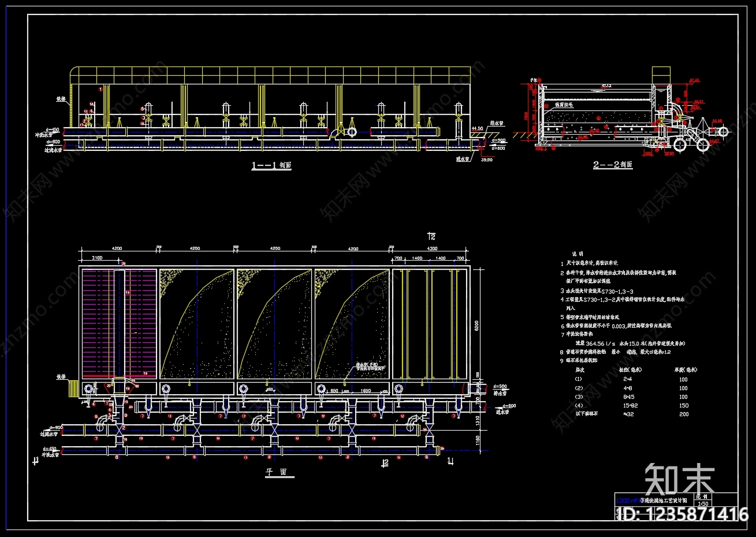The height and width of the screenshot is (537, 756).
Task: Click the "1:50" scale value in title block
Action: coord(704,503)
